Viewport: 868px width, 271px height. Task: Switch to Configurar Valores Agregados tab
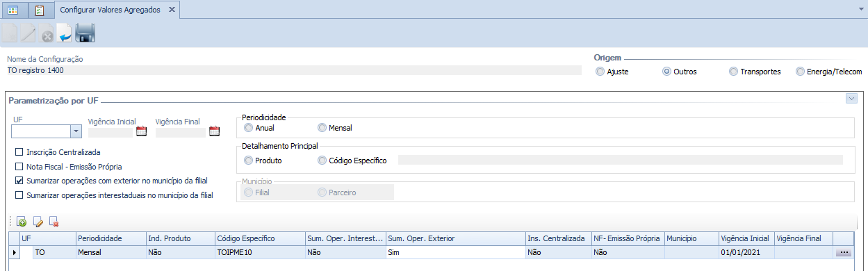(110, 10)
